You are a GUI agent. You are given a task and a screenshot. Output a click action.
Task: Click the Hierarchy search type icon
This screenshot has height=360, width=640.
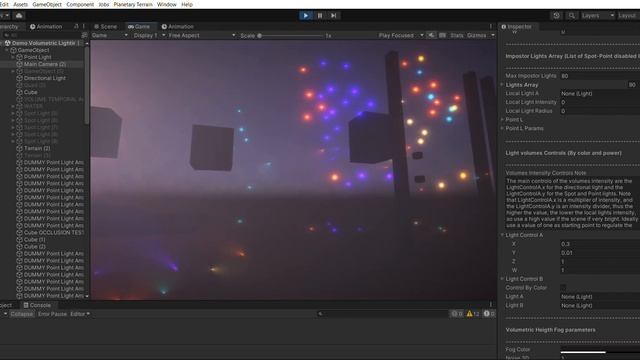(x=84, y=36)
